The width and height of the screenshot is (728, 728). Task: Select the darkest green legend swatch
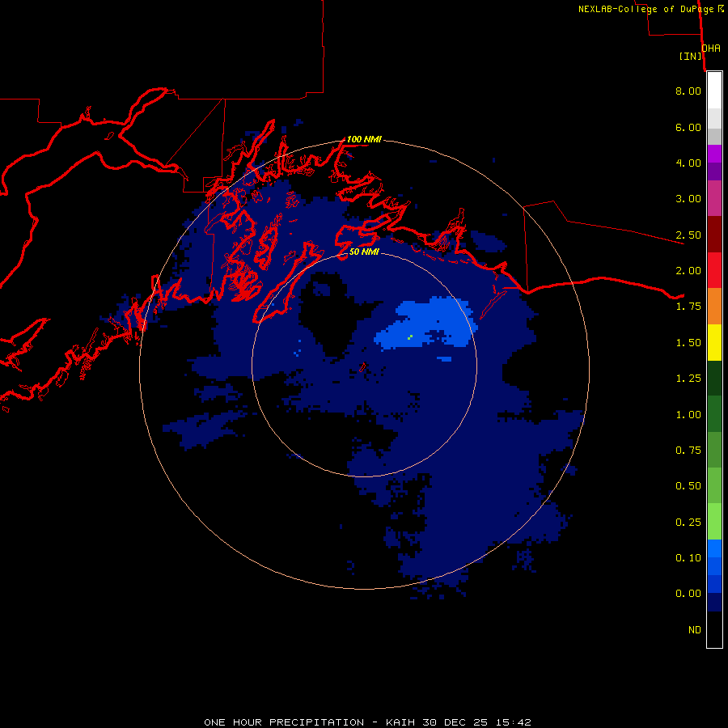(x=714, y=378)
